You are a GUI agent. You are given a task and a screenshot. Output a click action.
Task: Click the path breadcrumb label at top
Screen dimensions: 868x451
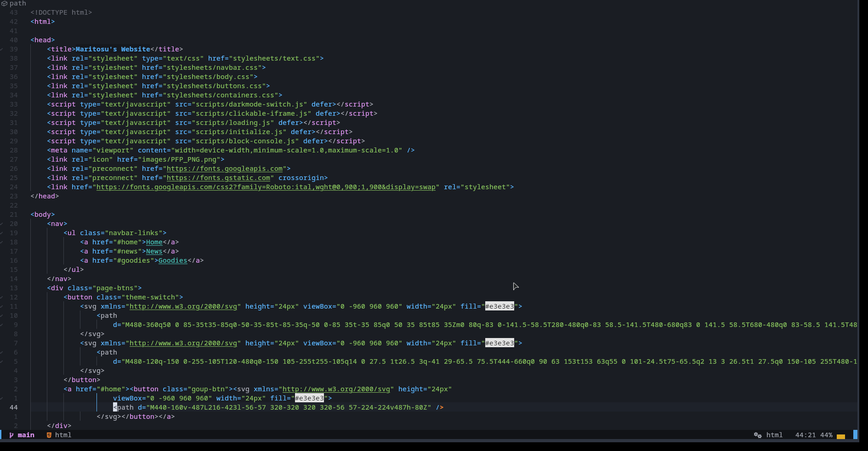pyautogui.click(x=17, y=4)
